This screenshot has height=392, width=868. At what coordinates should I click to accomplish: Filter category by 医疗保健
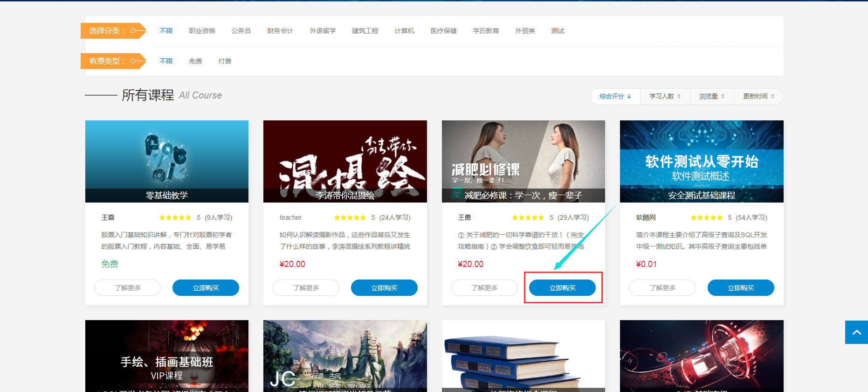click(443, 31)
